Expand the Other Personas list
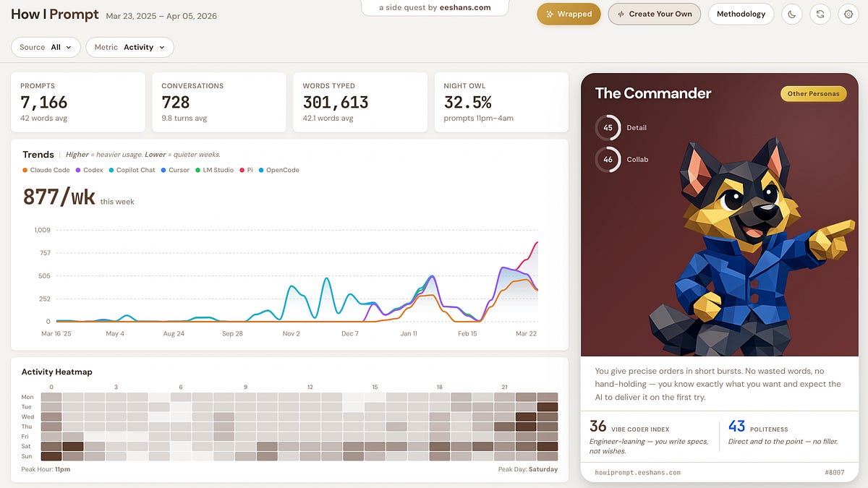This screenshot has height=488, width=868. click(x=813, y=93)
